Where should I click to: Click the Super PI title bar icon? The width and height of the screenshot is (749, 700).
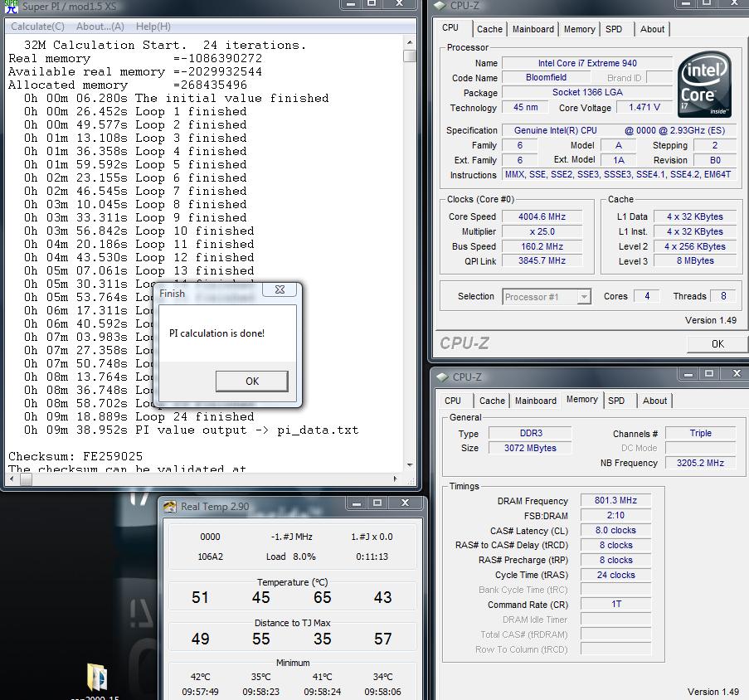[x=11, y=6]
